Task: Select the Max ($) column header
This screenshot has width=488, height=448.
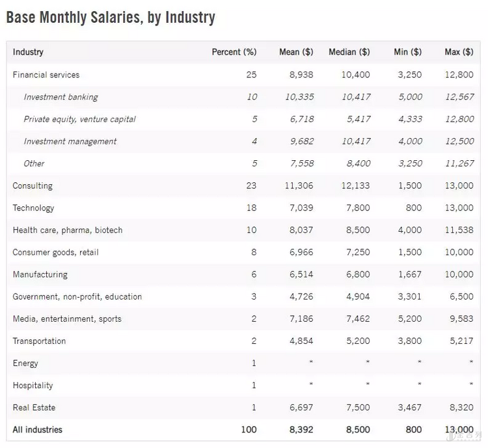Action: 459,52
